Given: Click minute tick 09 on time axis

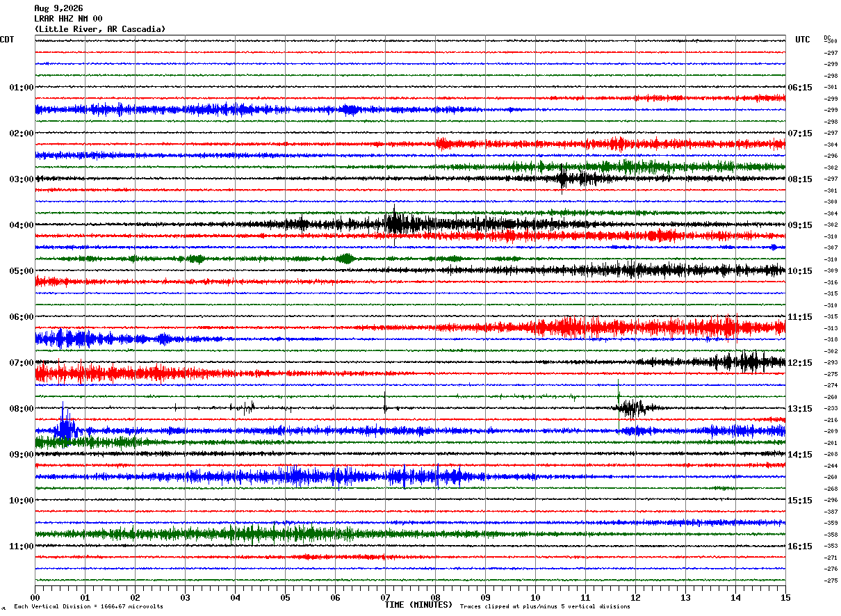Looking at the screenshot, I should click(485, 597).
